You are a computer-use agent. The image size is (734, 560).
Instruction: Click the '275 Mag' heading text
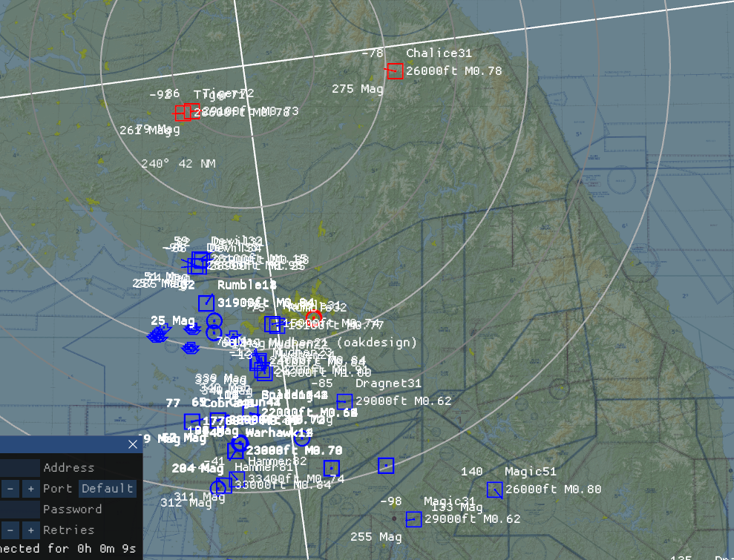[x=358, y=89]
